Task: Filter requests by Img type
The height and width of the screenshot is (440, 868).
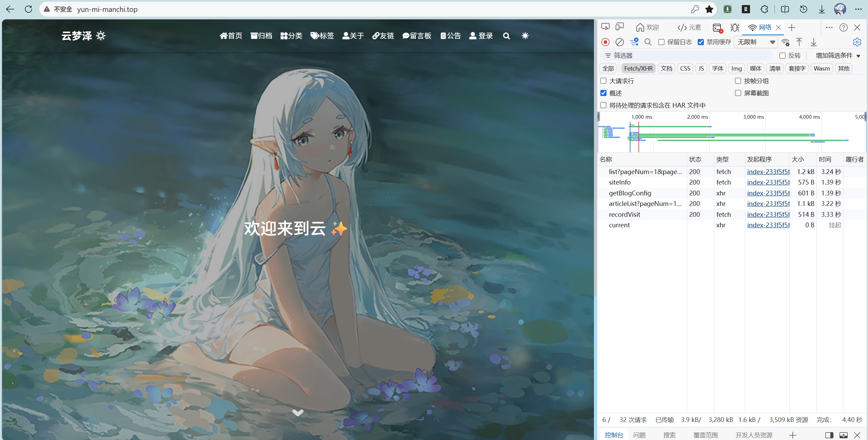Action: pyautogui.click(x=736, y=69)
